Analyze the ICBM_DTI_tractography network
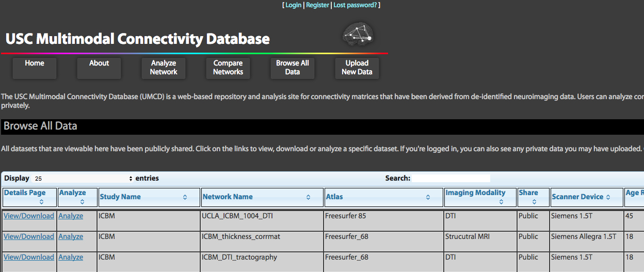 click(71, 257)
